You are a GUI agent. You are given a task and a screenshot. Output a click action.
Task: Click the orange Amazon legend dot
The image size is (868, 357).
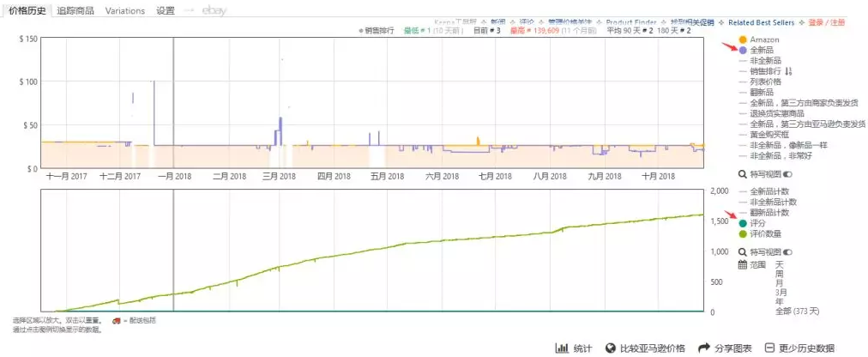743,40
